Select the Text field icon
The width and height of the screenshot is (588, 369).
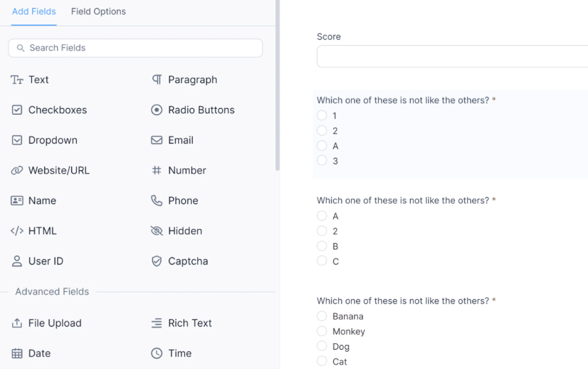pos(18,80)
